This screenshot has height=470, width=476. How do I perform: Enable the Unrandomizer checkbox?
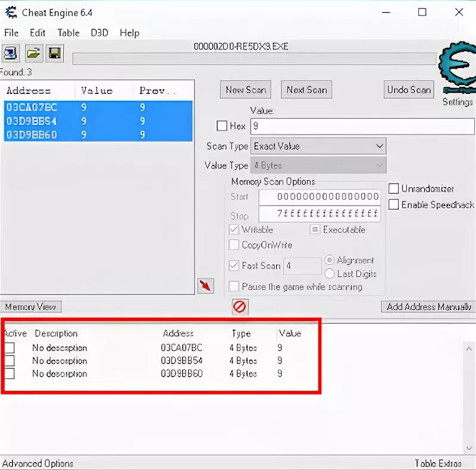pyautogui.click(x=394, y=188)
